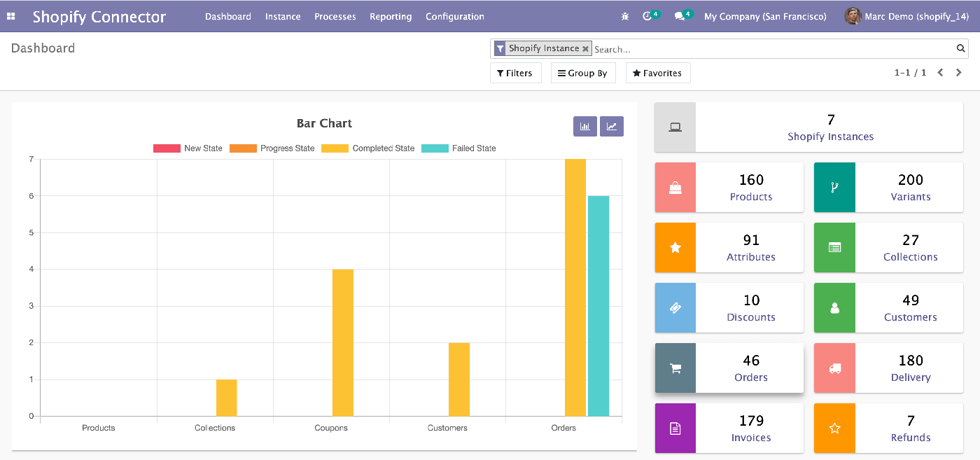Click the Customers Completed State bar
Viewport: 980px width, 460px height.
pyautogui.click(x=459, y=379)
